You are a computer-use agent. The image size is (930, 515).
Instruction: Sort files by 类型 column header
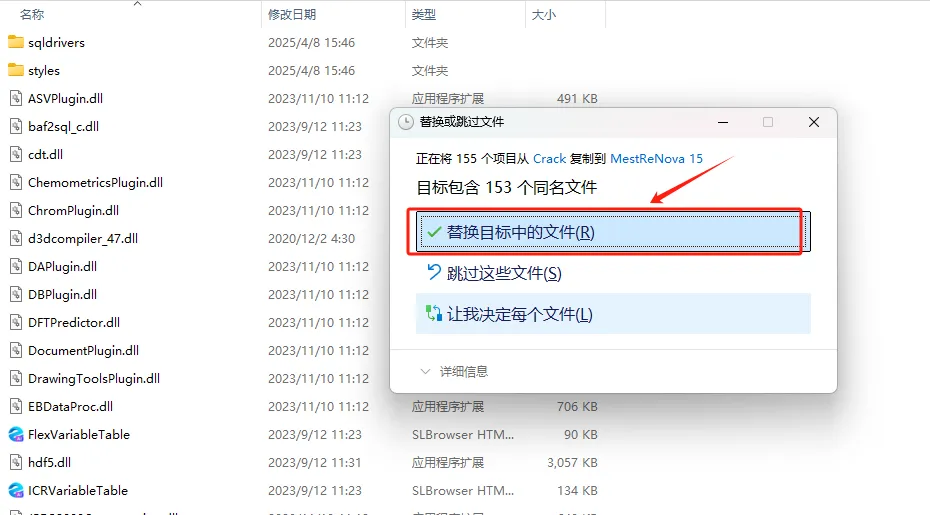(424, 15)
